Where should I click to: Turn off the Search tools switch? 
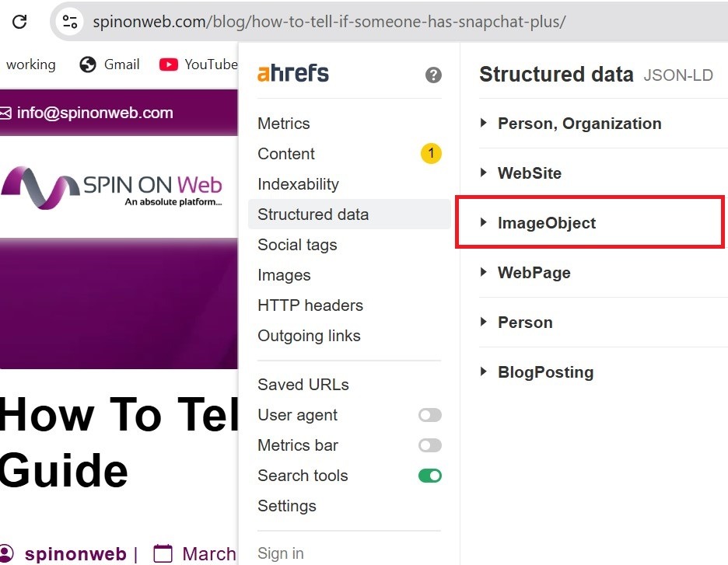click(x=430, y=476)
